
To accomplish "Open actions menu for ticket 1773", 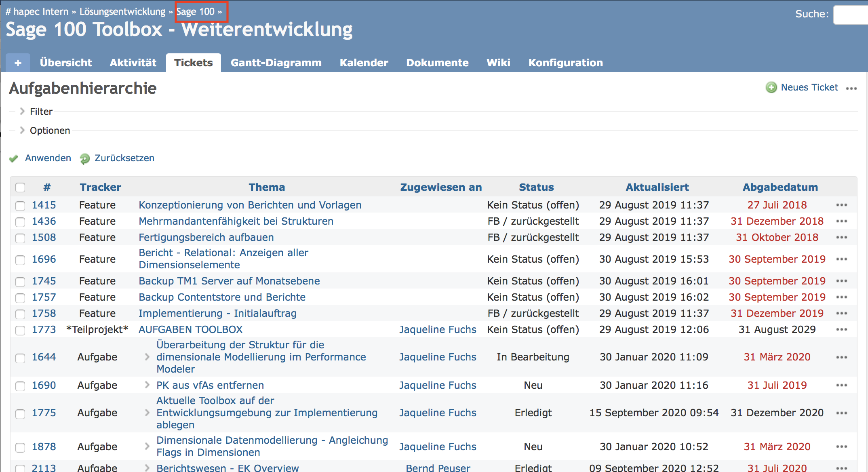I will pos(842,329).
